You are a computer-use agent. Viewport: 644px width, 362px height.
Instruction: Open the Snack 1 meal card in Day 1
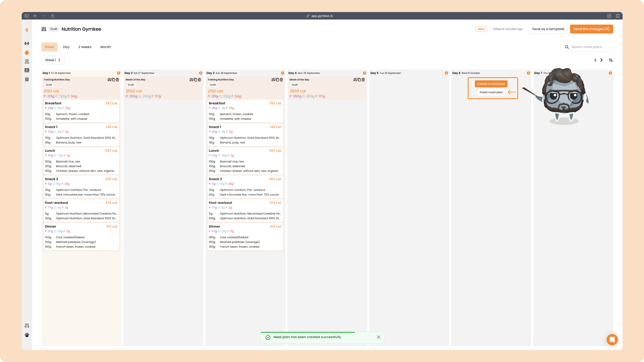(x=81, y=135)
